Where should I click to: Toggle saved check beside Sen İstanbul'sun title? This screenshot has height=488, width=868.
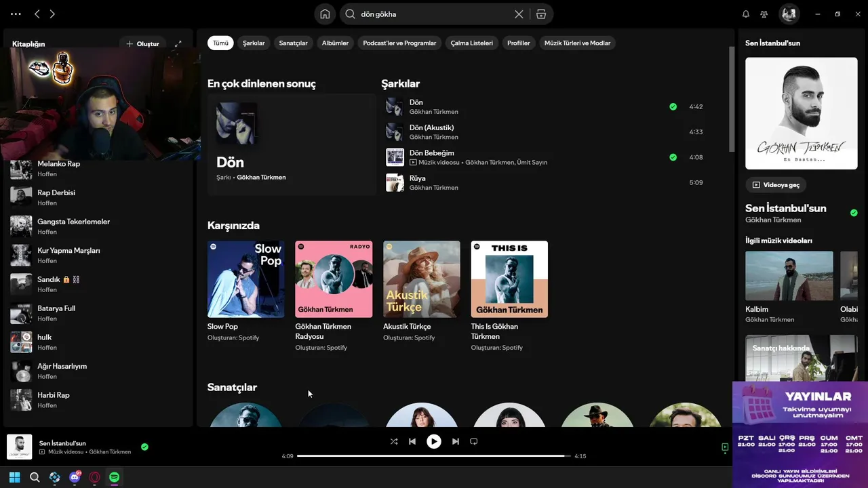854,213
